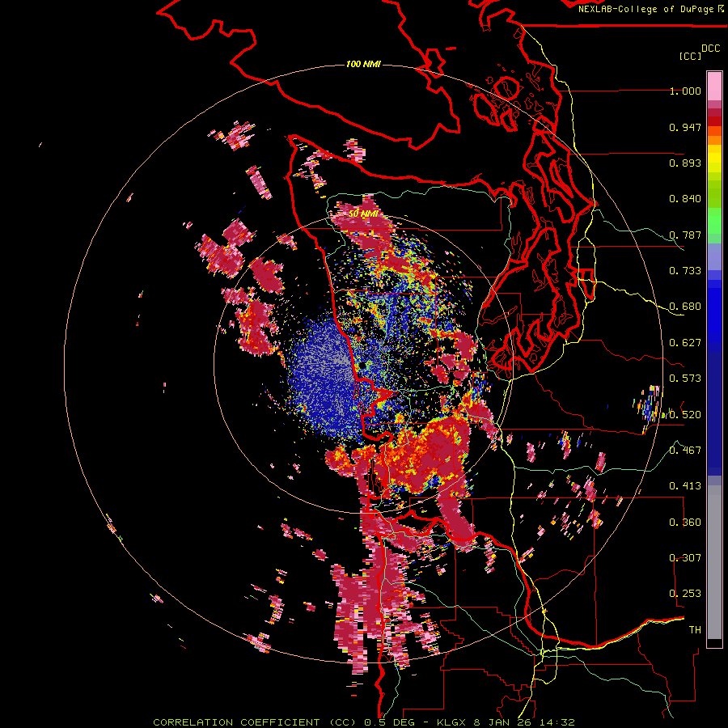Click the 1.000 color scale value
Viewport: 728px width, 728px height.
(685, 91)
